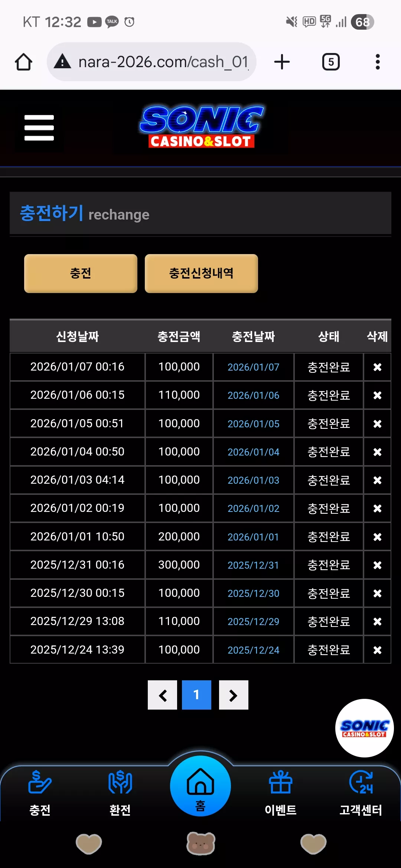Click the nara-2026.com address bar
The height and width of the screenshot is (868, 401).
click(151, 62)
